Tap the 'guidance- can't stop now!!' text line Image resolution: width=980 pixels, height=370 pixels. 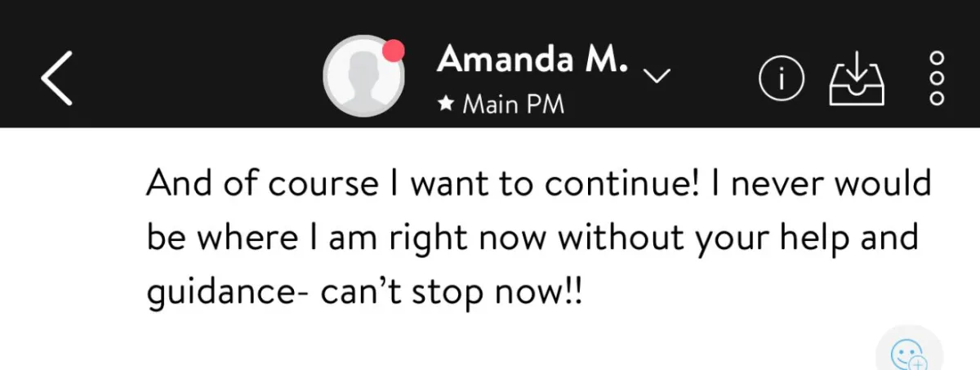coord(365,291)
